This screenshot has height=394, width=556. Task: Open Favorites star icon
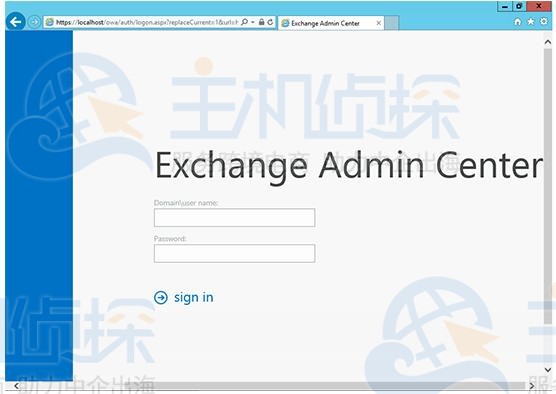530,22
